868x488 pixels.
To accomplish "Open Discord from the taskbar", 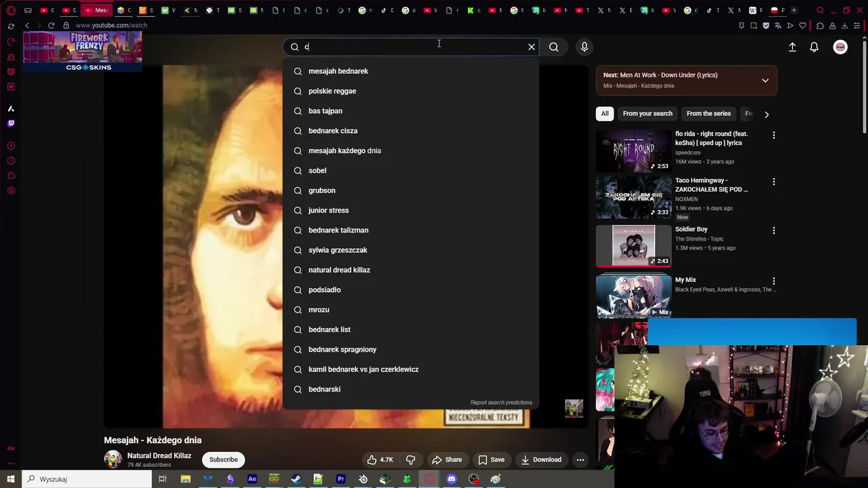I will pyautogui.click(x=452, y=479).
